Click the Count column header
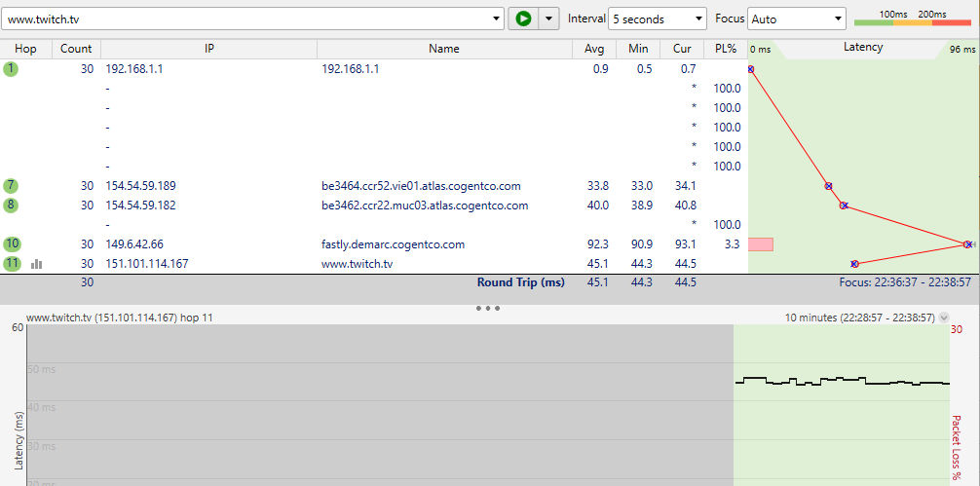The width and height of the screenshot is (980, 486). coord(76,49)
